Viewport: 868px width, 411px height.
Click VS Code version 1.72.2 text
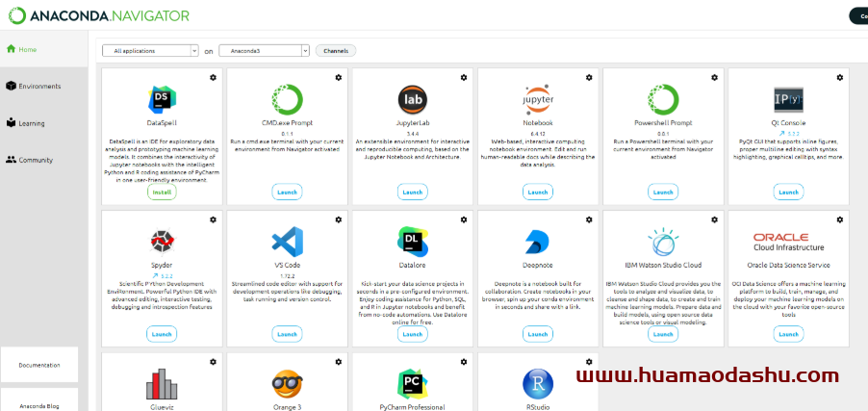tap(287, 275)
